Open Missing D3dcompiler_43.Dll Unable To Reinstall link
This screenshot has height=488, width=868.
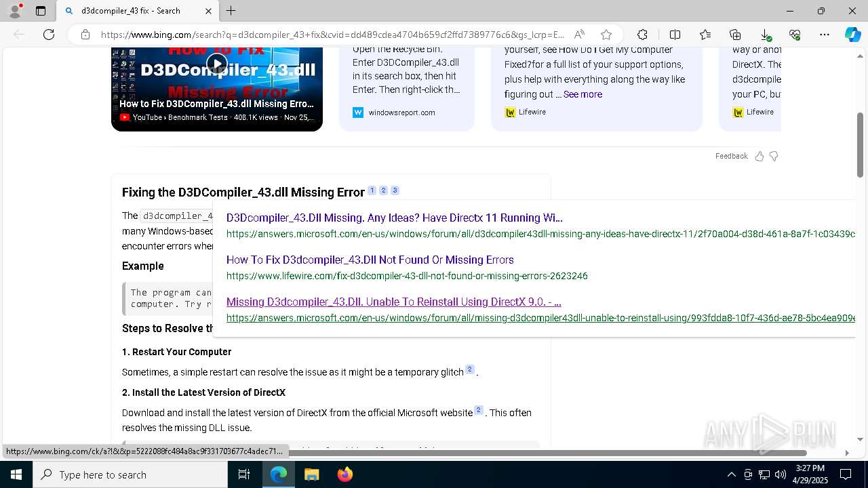[x=394, y=302]
